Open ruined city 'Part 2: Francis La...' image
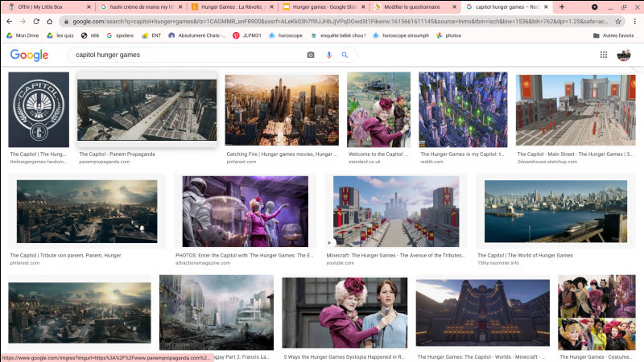Image resolution: width=644 pixels, height=362 pixels. tap(216, 313)
